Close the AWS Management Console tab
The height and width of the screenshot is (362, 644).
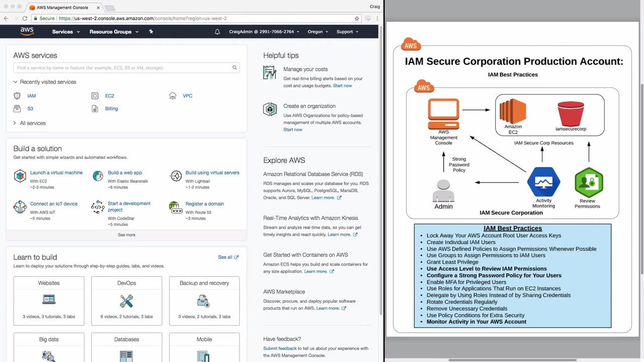tap(98, 8)
